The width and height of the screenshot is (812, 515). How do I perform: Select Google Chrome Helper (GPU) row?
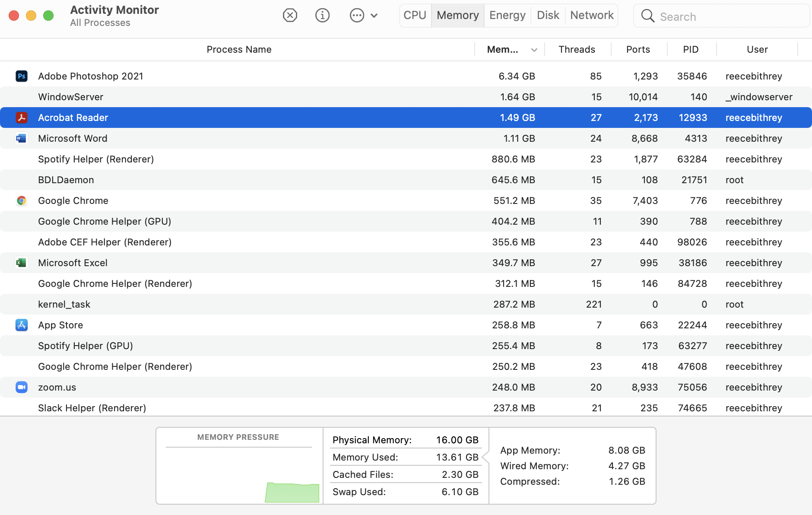coord(406,221)
